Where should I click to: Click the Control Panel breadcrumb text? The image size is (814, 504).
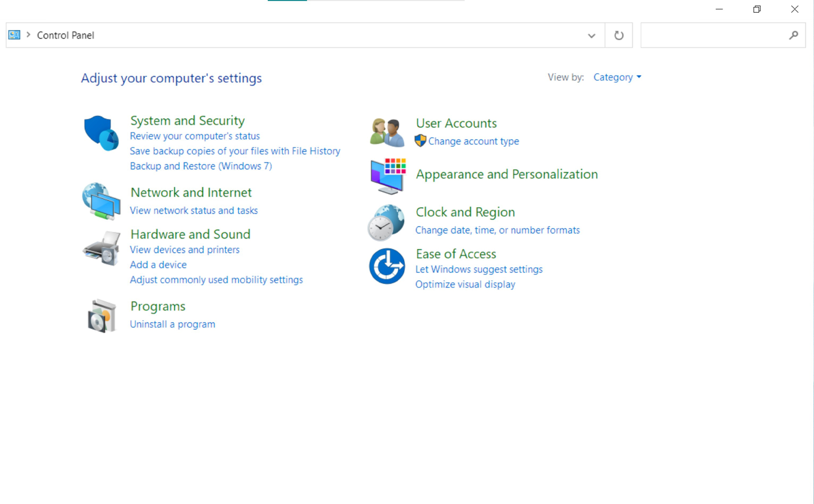tap(66, 35)
